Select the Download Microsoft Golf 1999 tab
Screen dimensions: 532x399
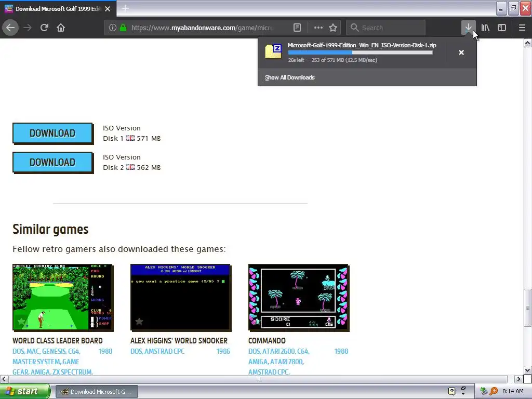click(58, 9)
